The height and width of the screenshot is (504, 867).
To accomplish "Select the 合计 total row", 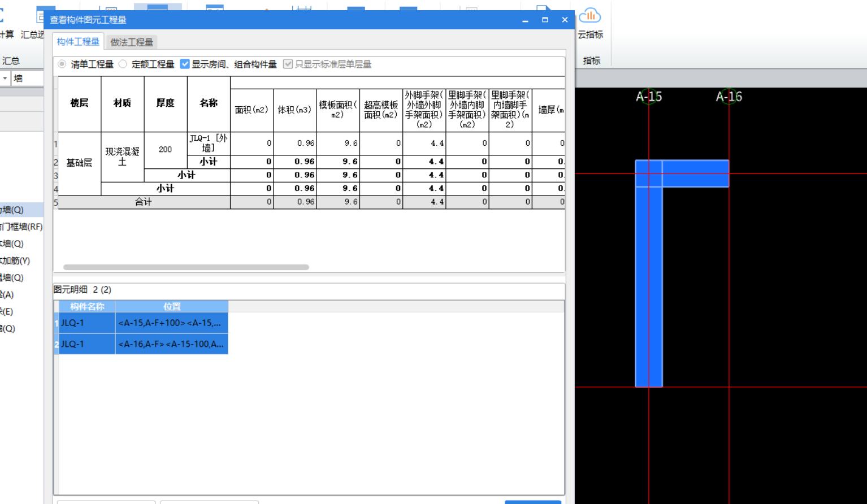I will point(311,202).
